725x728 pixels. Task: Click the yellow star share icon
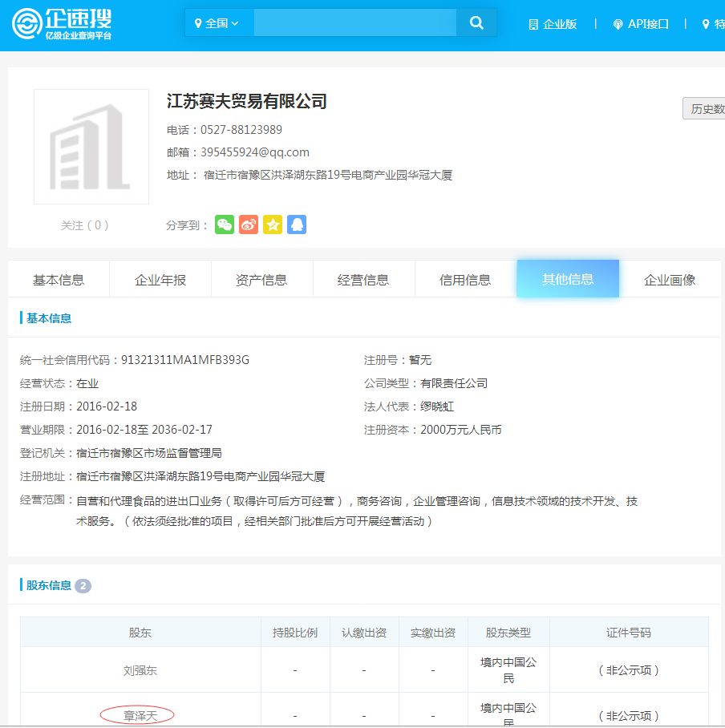(x=272, y=225)
